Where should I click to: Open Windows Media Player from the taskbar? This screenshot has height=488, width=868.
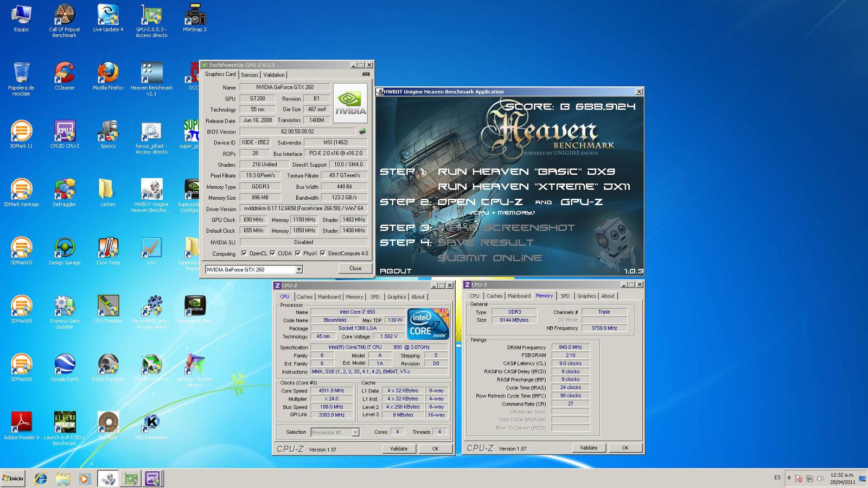tap(84, 479)
